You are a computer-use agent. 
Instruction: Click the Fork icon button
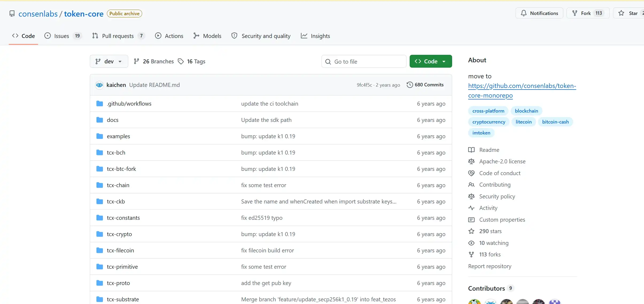coord(575,13)
